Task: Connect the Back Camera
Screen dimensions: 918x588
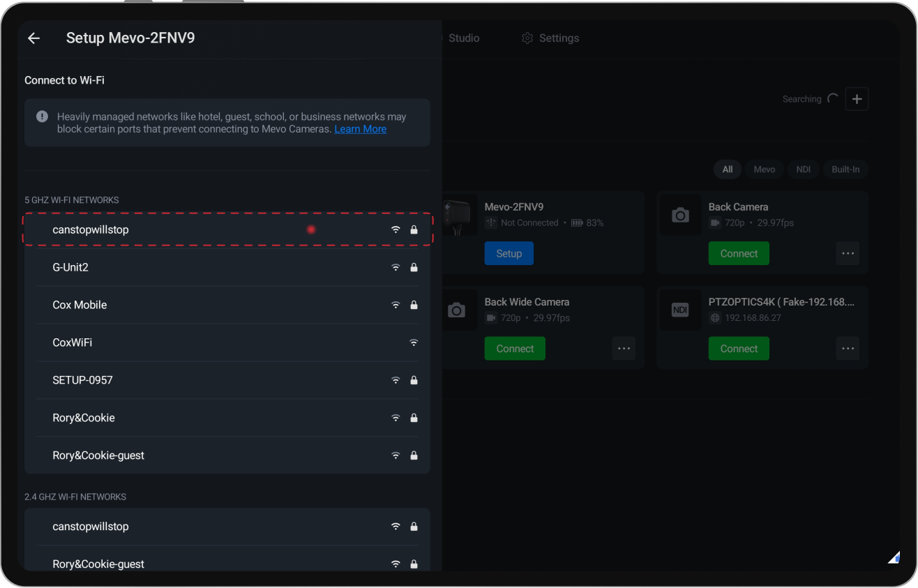Action: (x=739, y=254)
